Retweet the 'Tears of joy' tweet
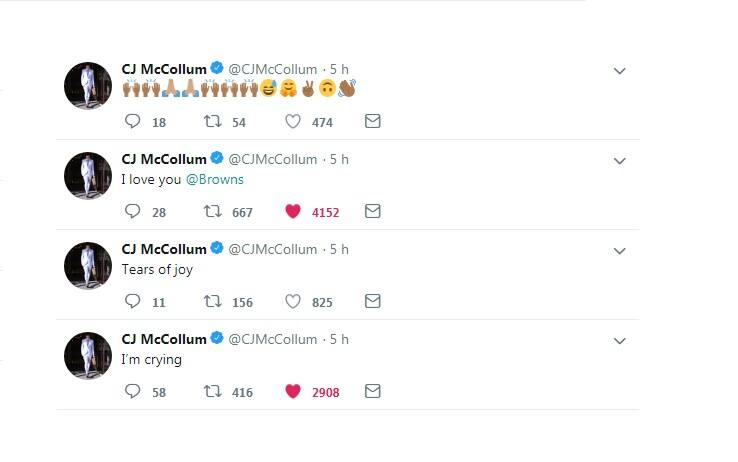Screen dimensions: 738x462 click(x=212, y=301)
